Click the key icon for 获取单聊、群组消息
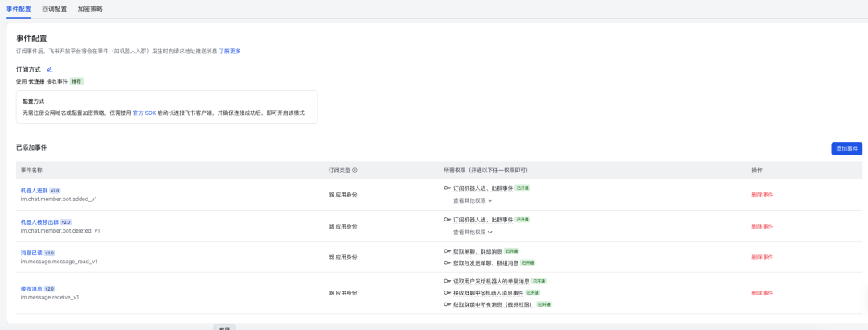Image resolution: width=868 pixels, height=330 pixels. click(447, 251)
